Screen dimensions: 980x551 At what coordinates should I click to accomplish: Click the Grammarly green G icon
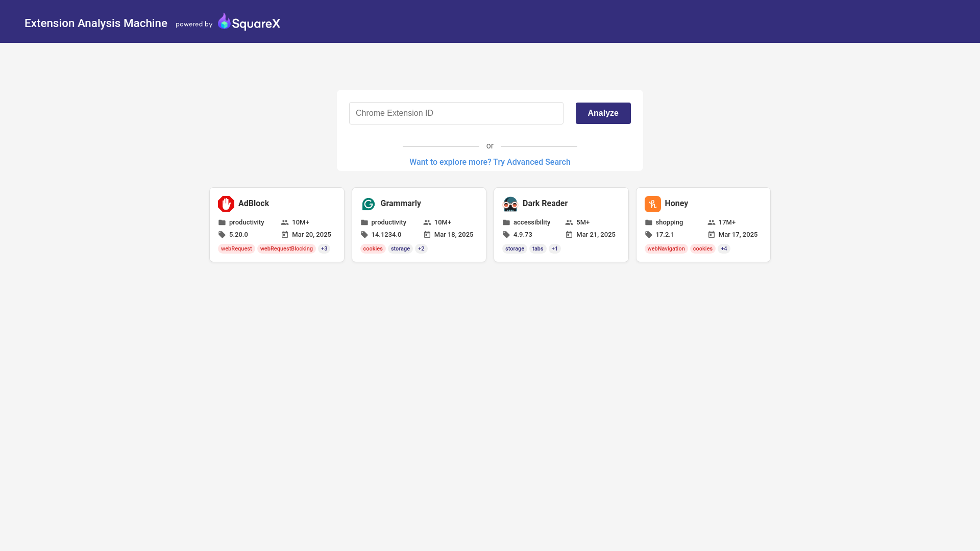tap(368, 204)
